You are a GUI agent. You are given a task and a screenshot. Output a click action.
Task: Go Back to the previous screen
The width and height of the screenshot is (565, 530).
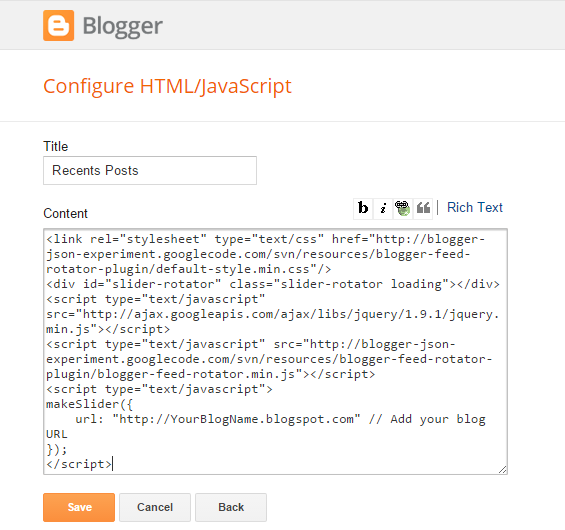coord(231,507)
